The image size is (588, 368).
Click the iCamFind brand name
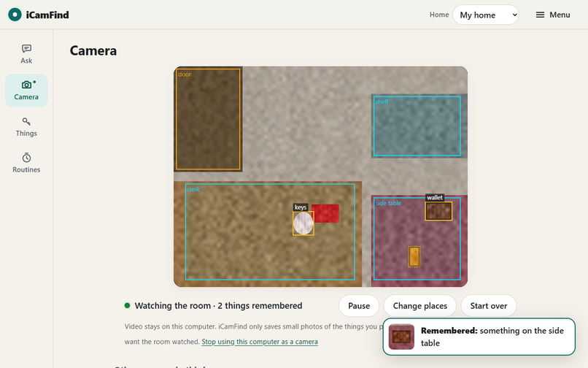pyautogui.click(x=47, y=15)
